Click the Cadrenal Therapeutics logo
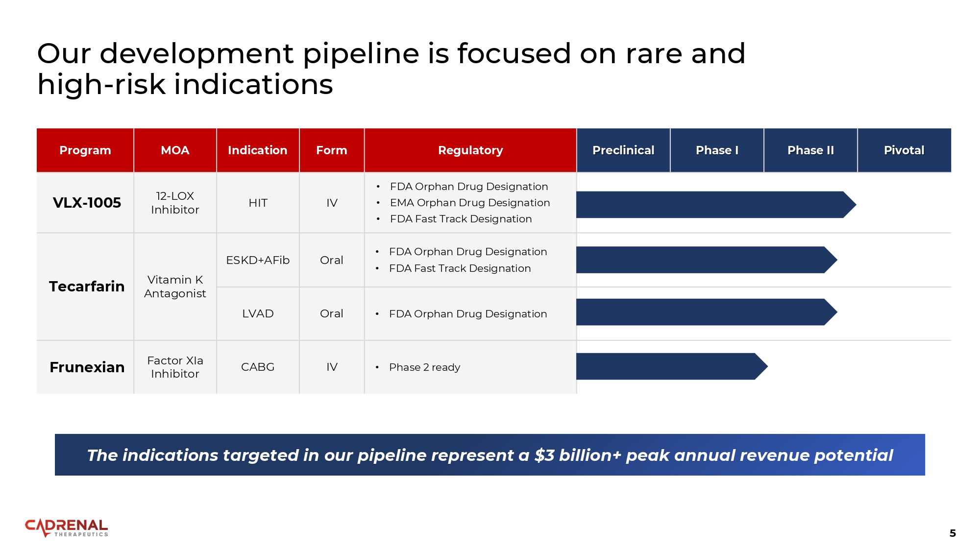 67,527
